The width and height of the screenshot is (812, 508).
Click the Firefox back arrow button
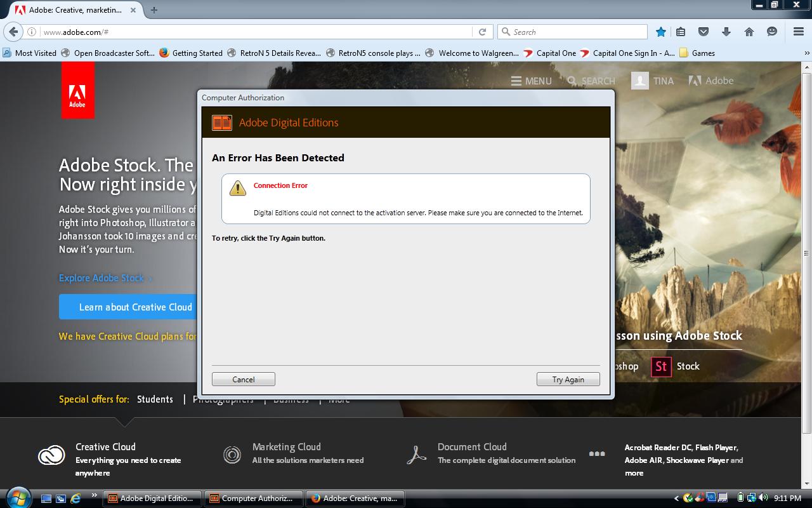coord(14,32)
